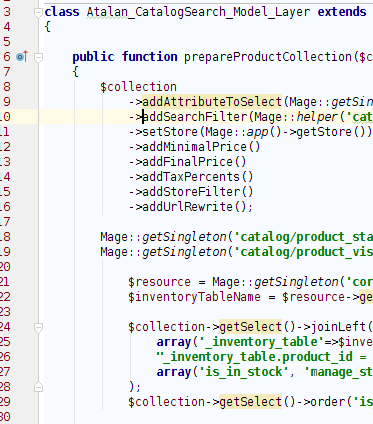Click the getSelect call before joinLeft
Viewport: 373px width, 424px height.
(250, 327)
